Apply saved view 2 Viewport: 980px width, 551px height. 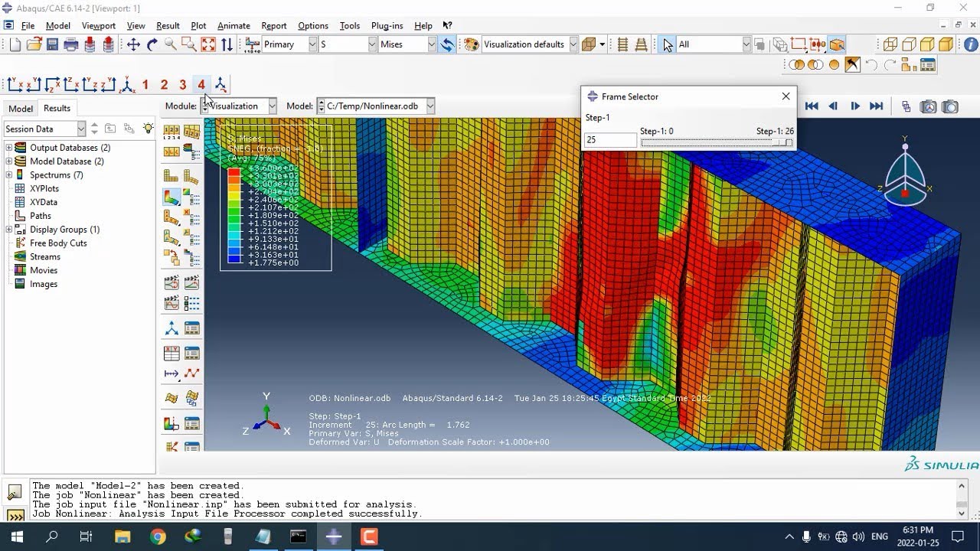click(x=164, y=85)
